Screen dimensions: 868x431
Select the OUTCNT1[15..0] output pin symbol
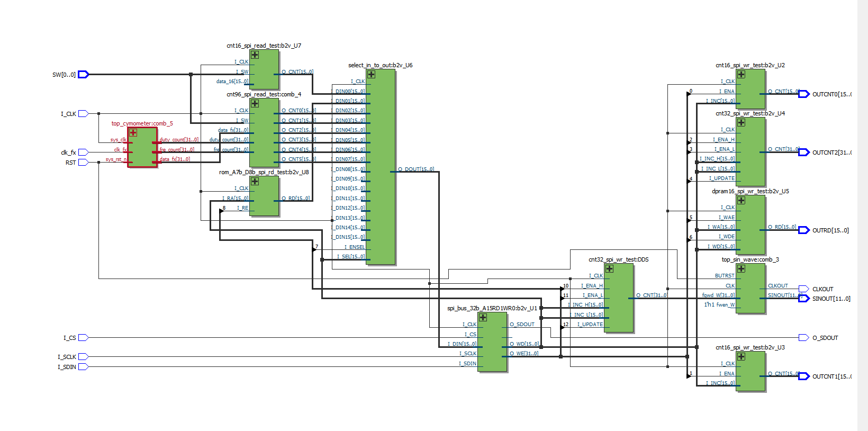[804, 376]
